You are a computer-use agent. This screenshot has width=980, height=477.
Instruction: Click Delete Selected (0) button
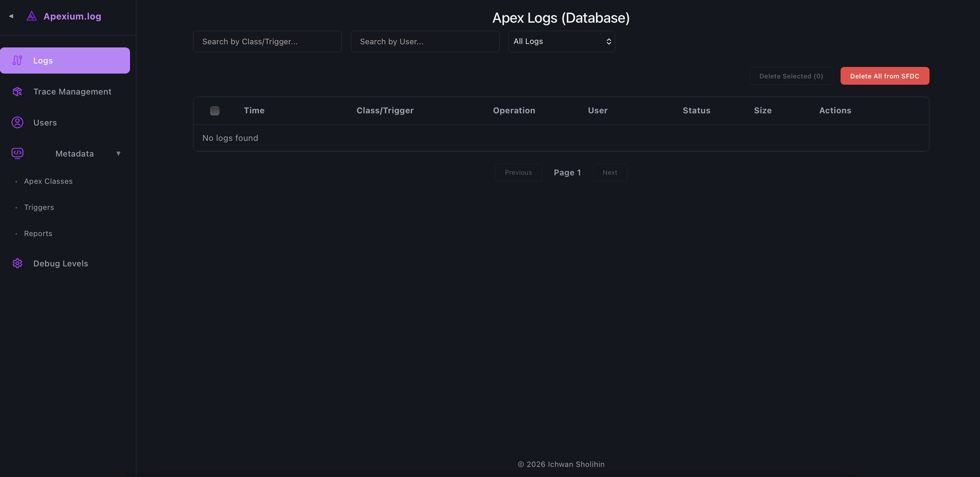pos(791,76)
